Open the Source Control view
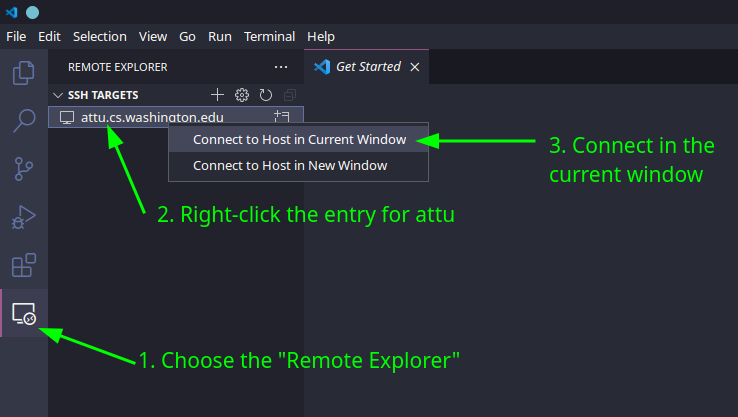 tap(23, 169)
